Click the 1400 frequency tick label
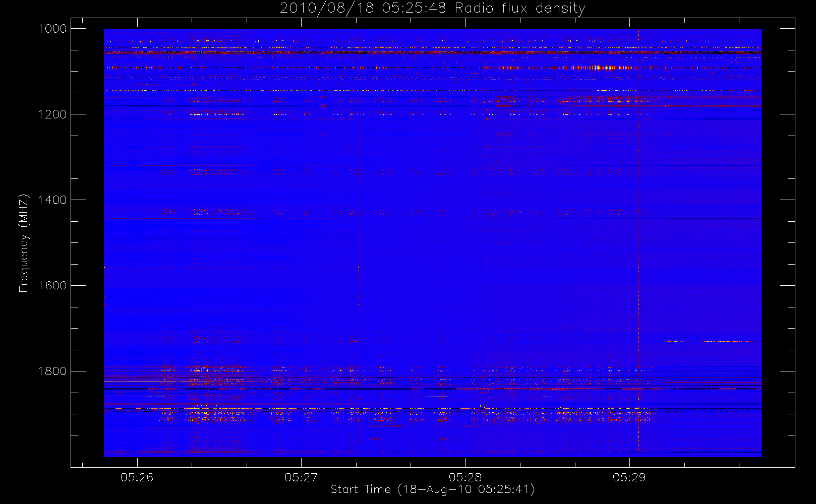Image resolution: width=816 pixels, height=504 pixels. point(52,200)
